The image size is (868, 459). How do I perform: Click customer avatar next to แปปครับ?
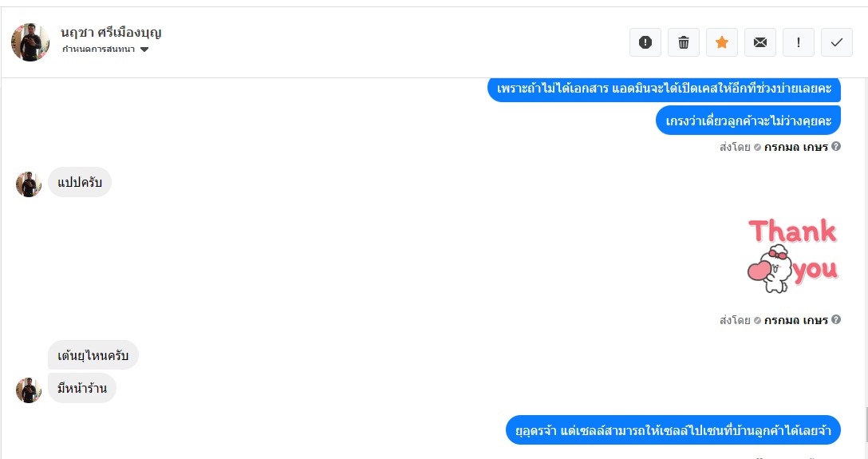pos(29,184)
